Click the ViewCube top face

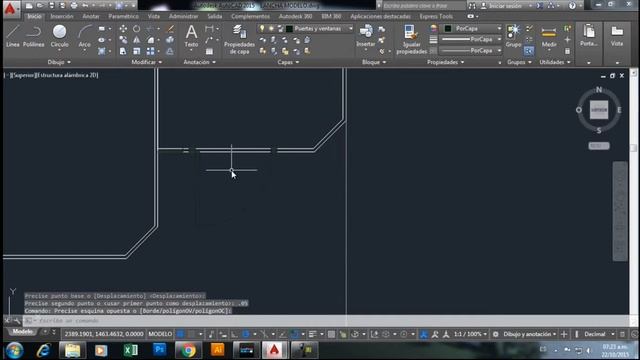tap(599, 110)
